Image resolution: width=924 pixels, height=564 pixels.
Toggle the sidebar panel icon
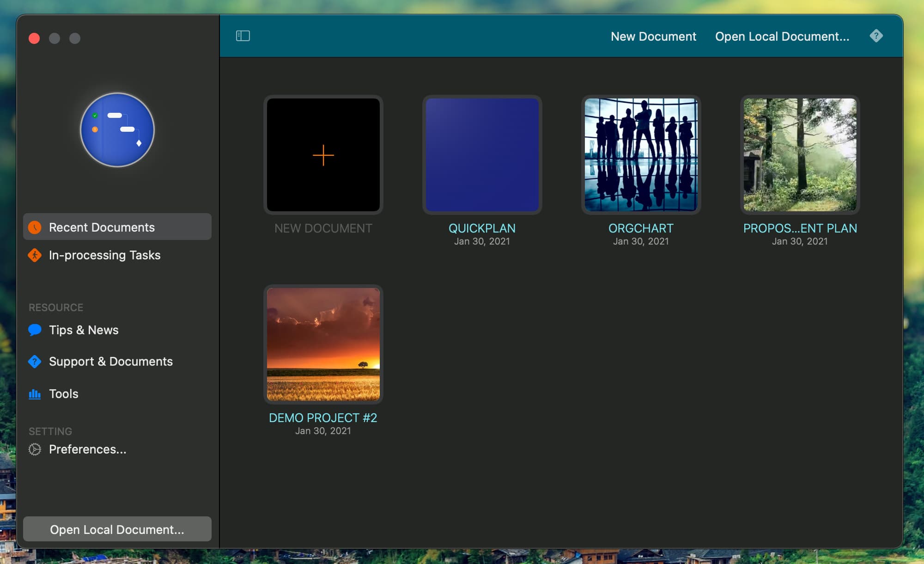point(243,36)
